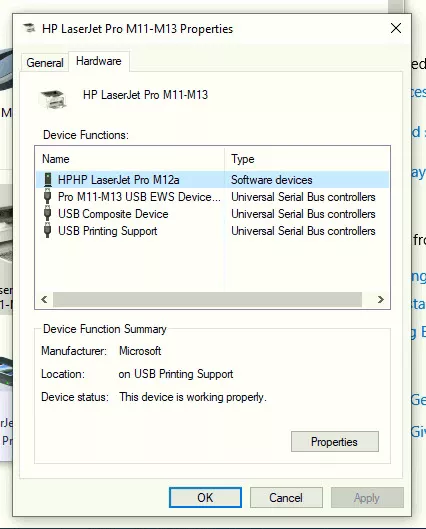Click the greyed-out Apply button
The height and width of the screenshot is (529, 426).
click(x=367, y=498)
